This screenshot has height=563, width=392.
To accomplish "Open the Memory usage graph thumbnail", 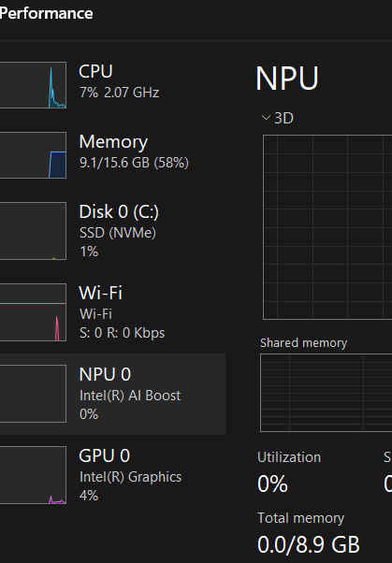I will point(33,155).
